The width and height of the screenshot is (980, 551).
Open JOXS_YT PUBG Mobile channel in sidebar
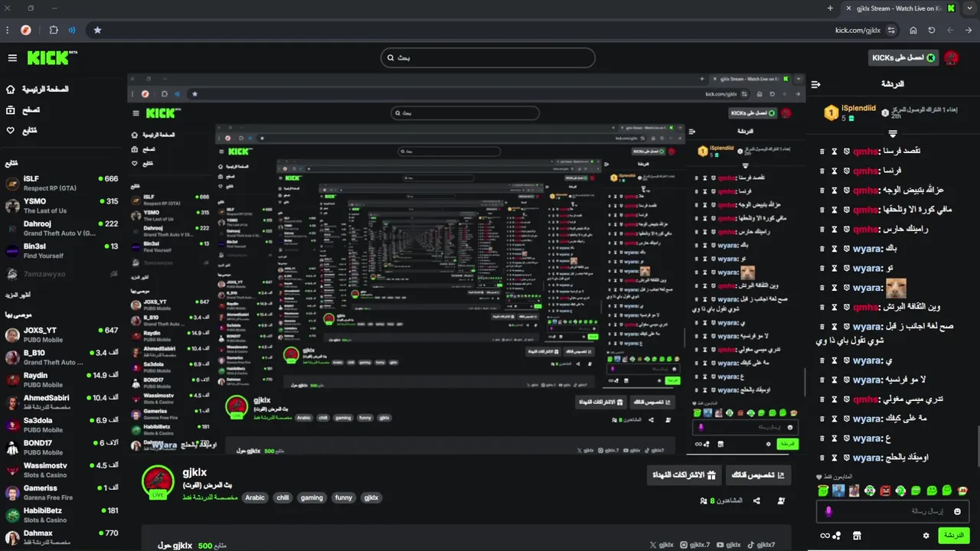(x=62, y=334)
